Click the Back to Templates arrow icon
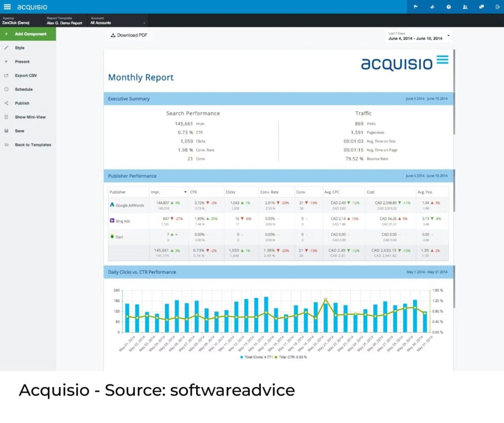 (x=6, y=145)
